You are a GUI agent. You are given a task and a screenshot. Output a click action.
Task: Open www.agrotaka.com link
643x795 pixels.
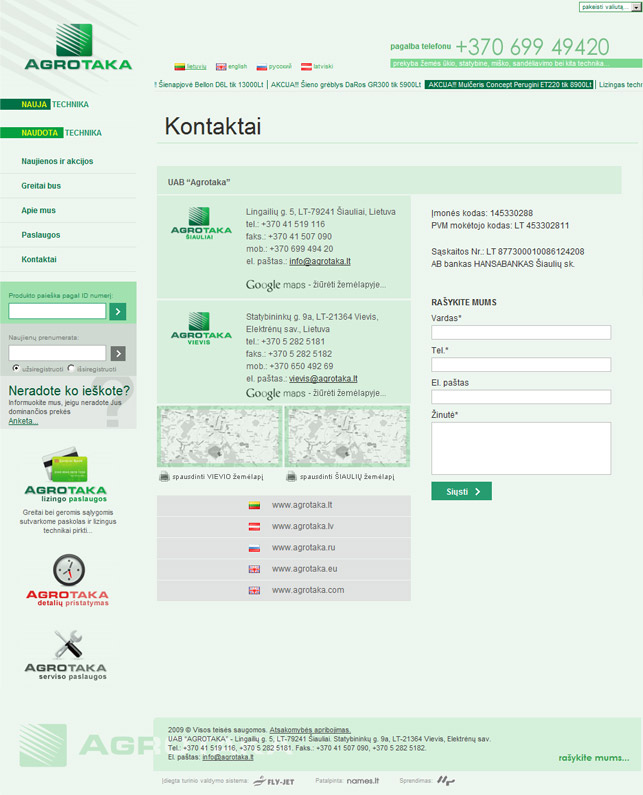click(x=308, y=591)
